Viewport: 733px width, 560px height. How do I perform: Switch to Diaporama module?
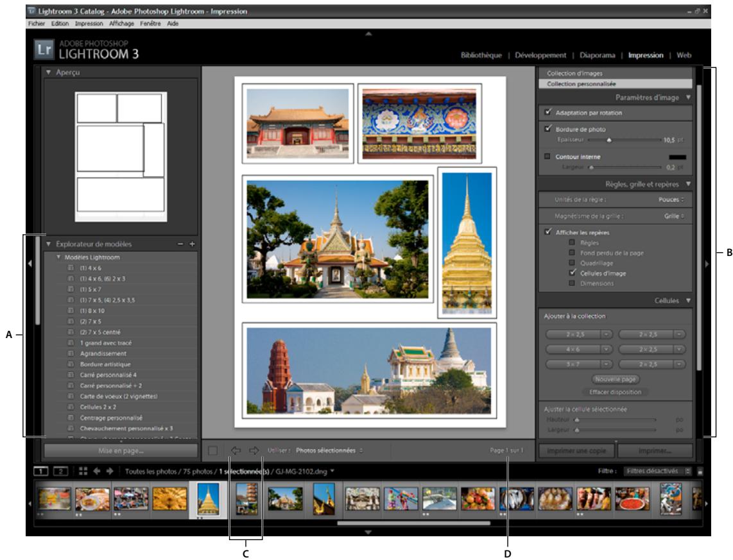[x=597, y=55]
